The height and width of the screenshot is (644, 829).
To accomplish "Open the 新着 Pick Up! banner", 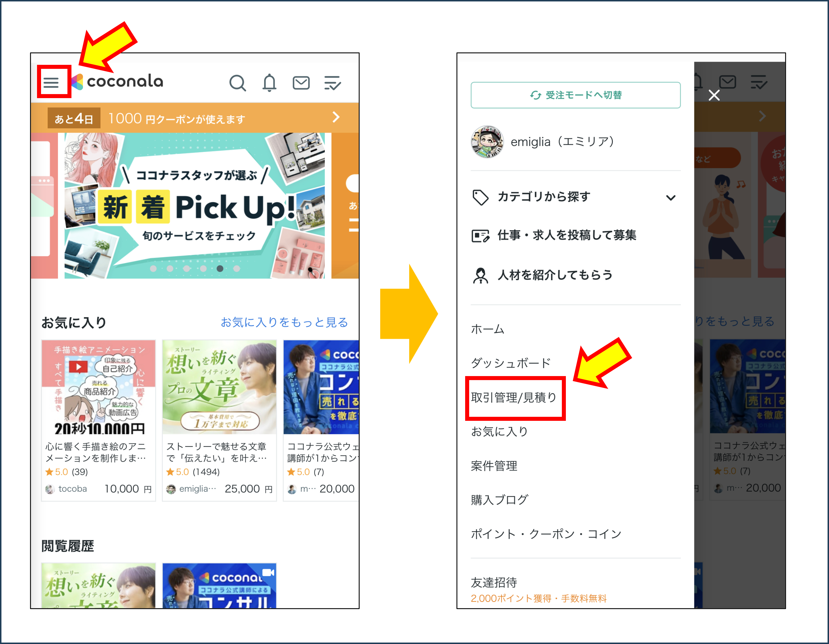I will tap(195, 206).
